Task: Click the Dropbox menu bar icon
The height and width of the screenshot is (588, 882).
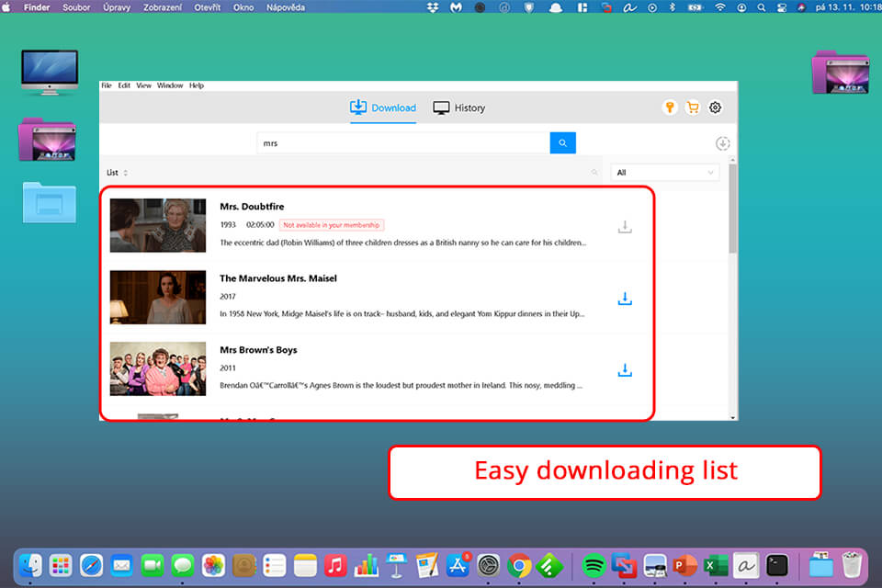Action: pyautogui.click(x=432, y=7)
